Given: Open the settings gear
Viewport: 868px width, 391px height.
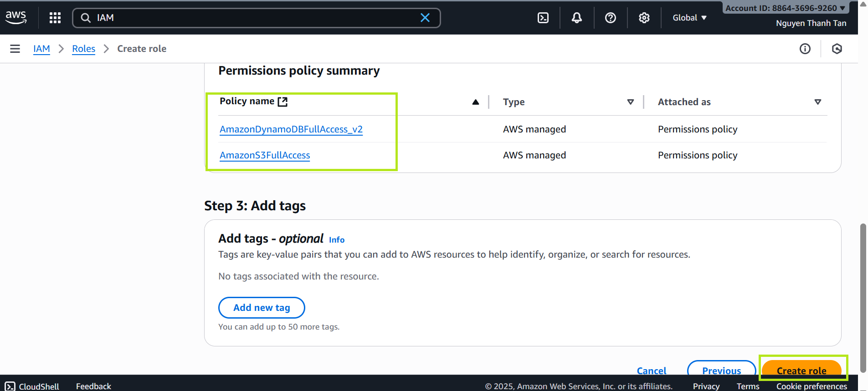Looking at the screenshot, I should coord(644,18).
